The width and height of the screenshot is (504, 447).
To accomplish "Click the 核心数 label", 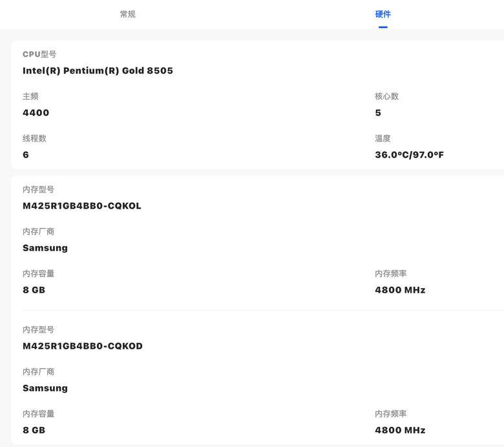I will [x=386, y=96].
